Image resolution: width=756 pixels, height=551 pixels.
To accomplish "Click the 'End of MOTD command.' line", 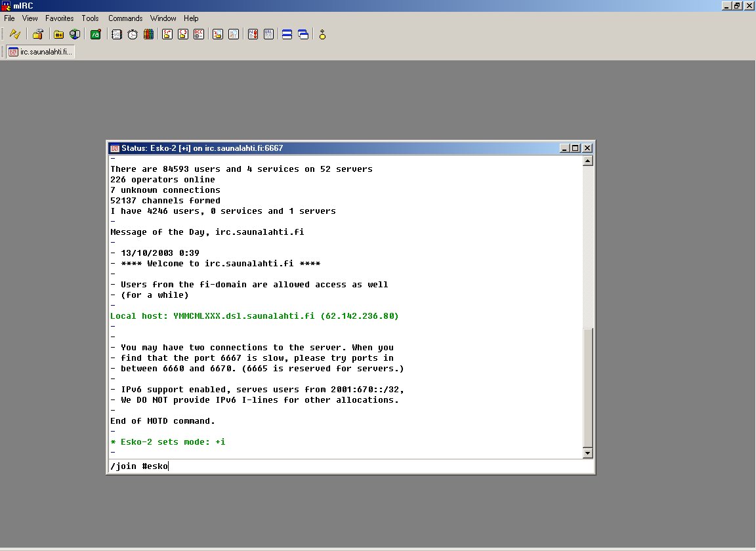I will [x=163, y=421].
